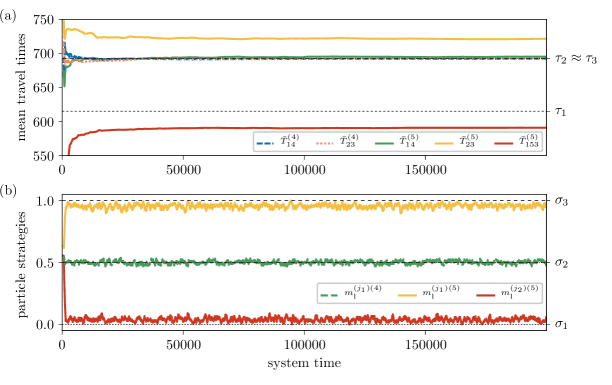Click the 1.0 tick label in panel (b)
The image size is (612, 385).
(x=46, y=201)
